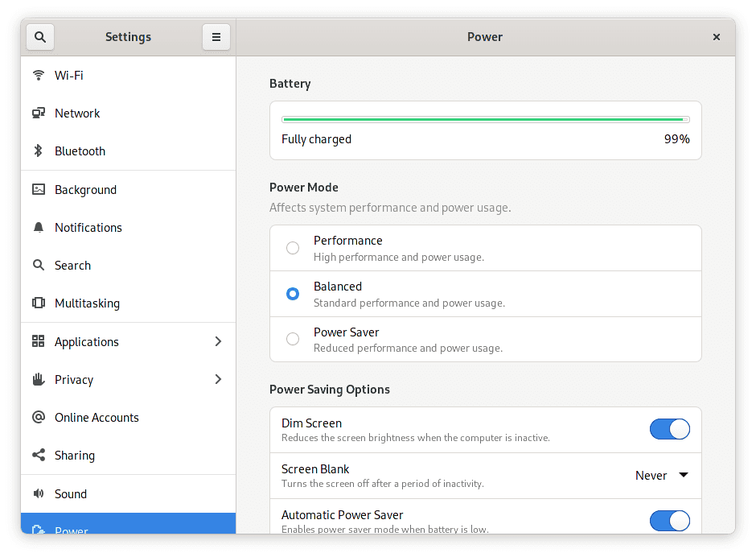Click the Sharing icon in sidebar
The image size is (756, 557).
[x=38, y=456]
